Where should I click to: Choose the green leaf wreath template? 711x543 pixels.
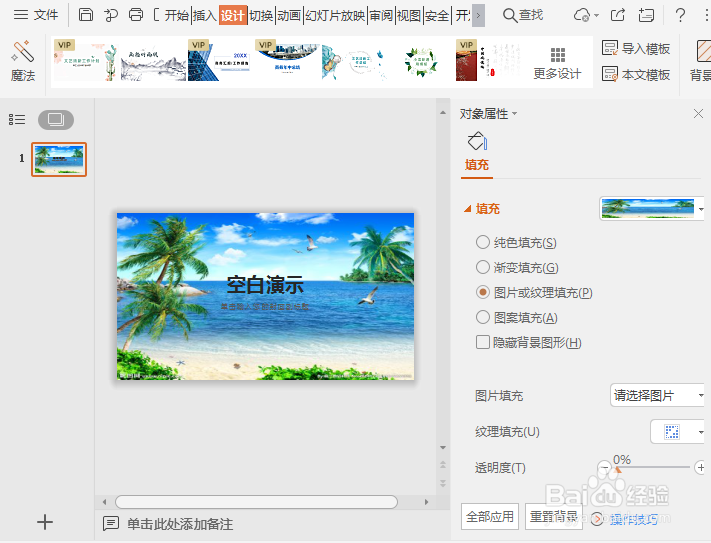[421, 63]
